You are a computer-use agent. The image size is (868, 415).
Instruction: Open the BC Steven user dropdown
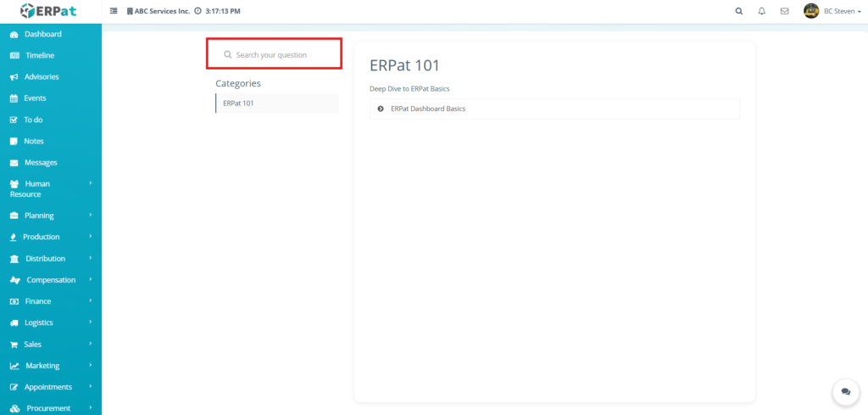tap(843, 11)
